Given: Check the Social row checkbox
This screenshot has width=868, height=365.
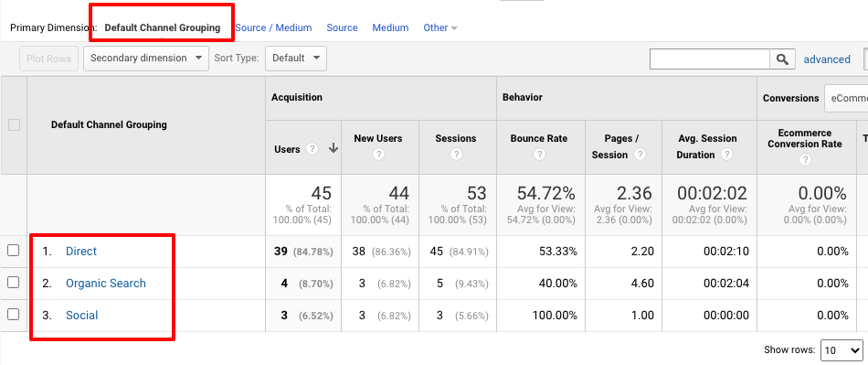Looking at the screenshot, I should (14, 315).
